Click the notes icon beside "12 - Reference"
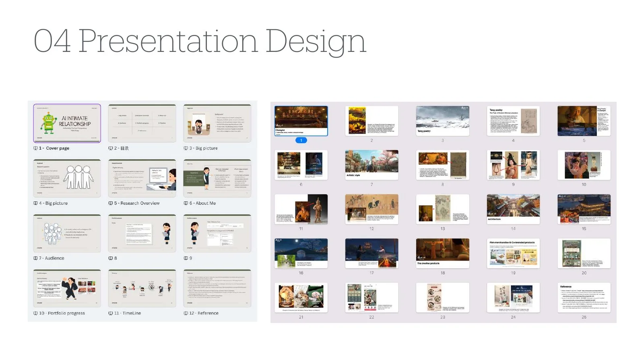 (186, 313)
